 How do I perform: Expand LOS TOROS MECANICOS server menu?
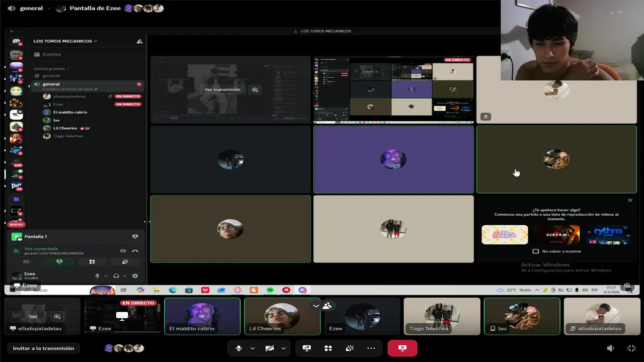65,41
